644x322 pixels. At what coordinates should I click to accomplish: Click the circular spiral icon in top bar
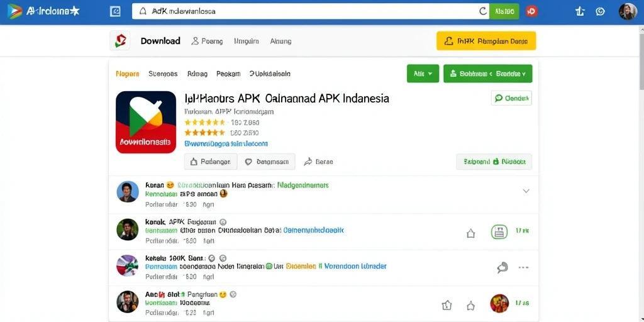pyautogui.click(x=600, y=11)
